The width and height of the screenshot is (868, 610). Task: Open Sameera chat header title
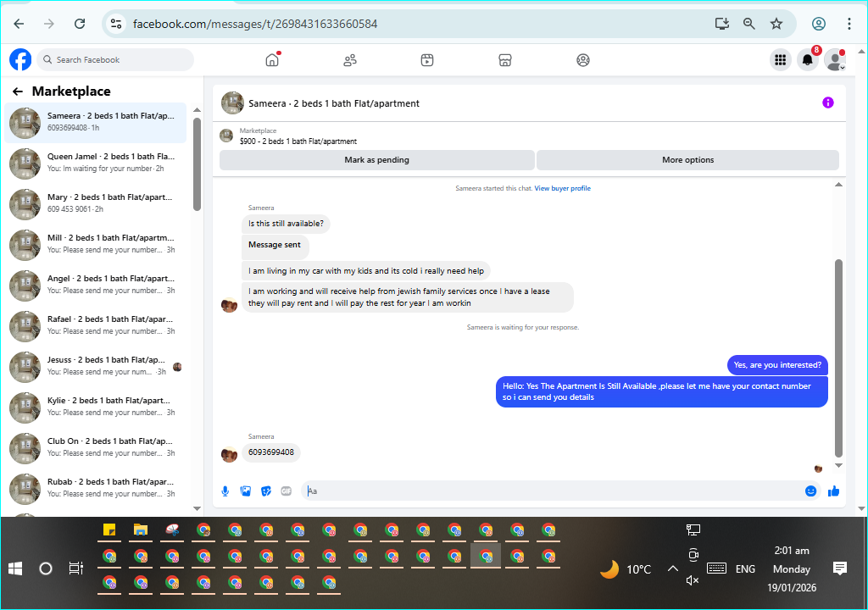334,103
